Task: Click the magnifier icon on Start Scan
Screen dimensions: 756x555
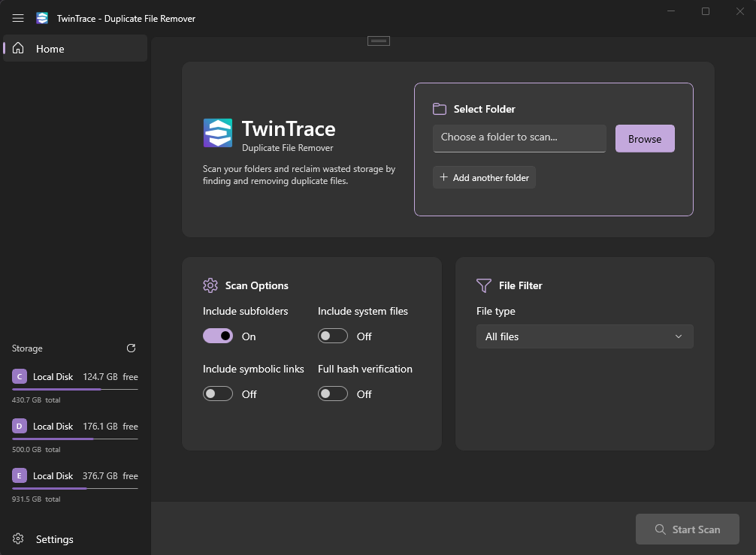Action: [660, 529]
